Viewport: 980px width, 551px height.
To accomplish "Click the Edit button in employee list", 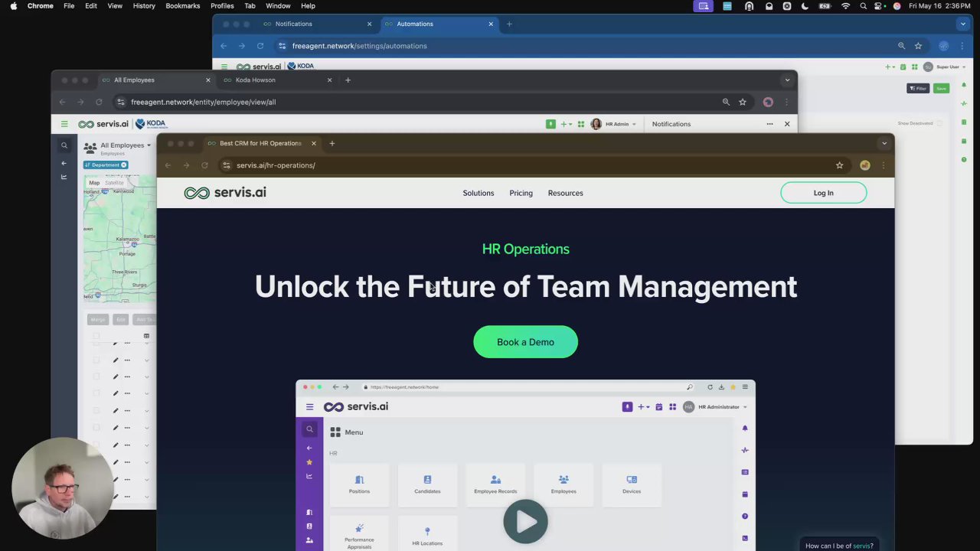I will pyautogui.click(x=120, y=319).
